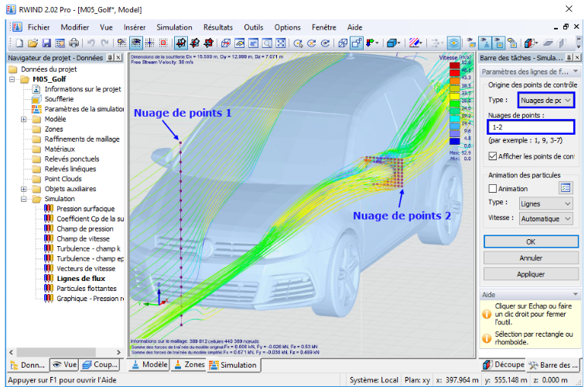The height and width of the screenshot is (387, 588).
Task: Collapse the Simulation tree folder
Action: tap(24, 199)
